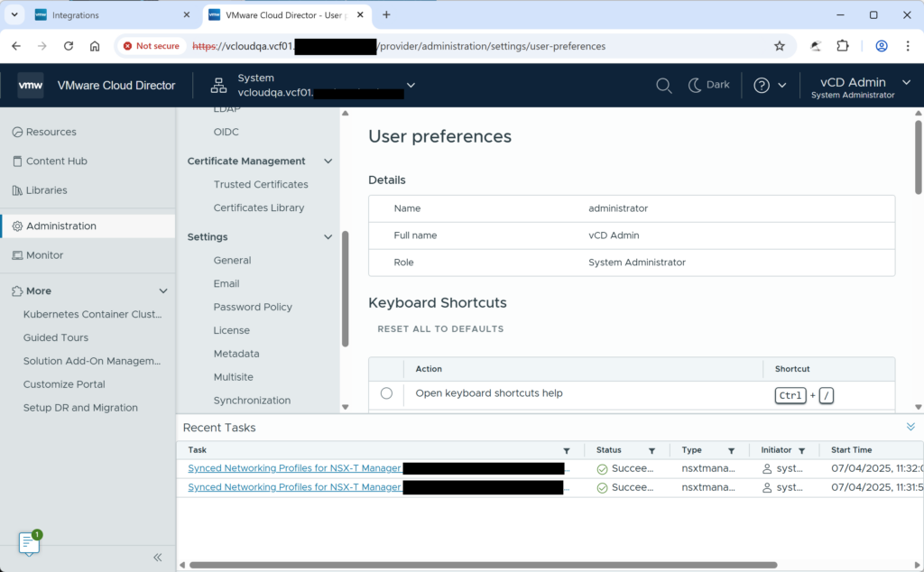
Task: Select Administration in the left sidebar
Action: point(60,226)
